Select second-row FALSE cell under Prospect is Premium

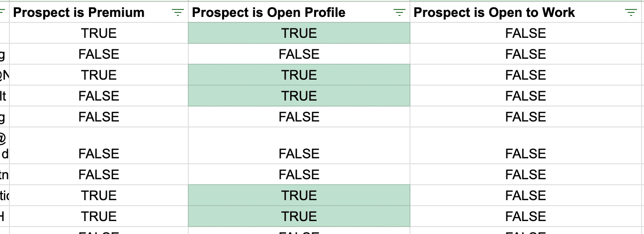click(x=99, y=54)
